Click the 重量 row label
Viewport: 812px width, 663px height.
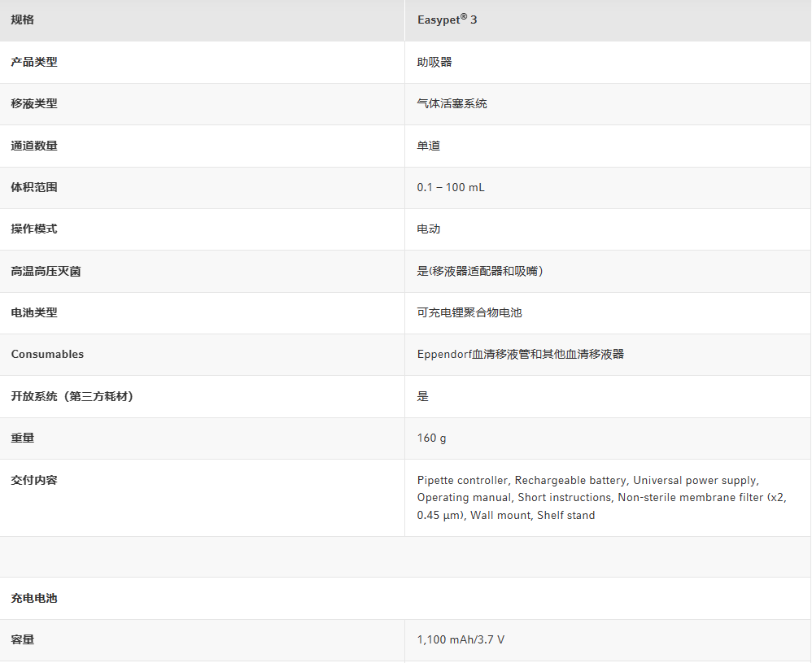tap(22, 438)
